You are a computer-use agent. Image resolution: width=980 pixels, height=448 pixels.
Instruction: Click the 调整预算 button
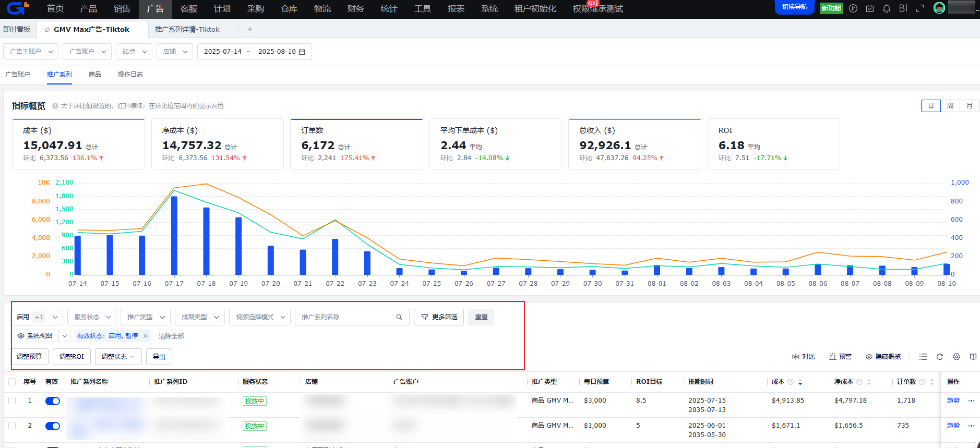click(x=30, y=357)
